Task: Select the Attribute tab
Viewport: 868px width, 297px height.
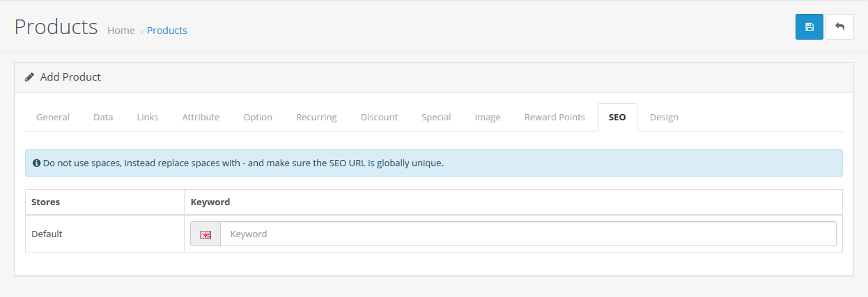Action: pos(201,117)
